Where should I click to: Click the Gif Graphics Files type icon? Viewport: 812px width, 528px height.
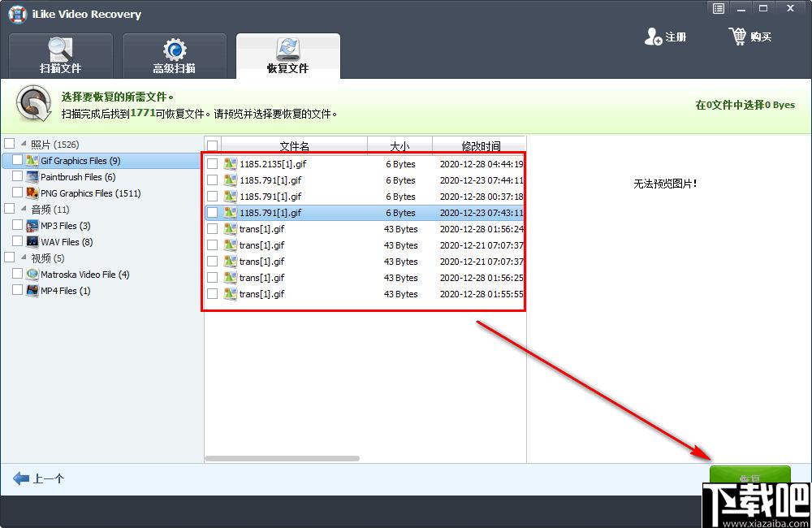(32, 160)
